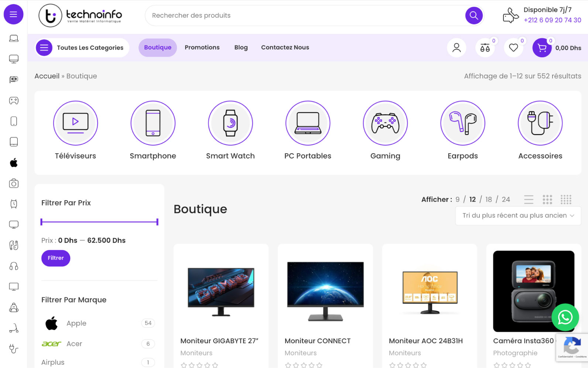Adjust minimum price slider handle
The image size is (588, 368).
[41, 222]
